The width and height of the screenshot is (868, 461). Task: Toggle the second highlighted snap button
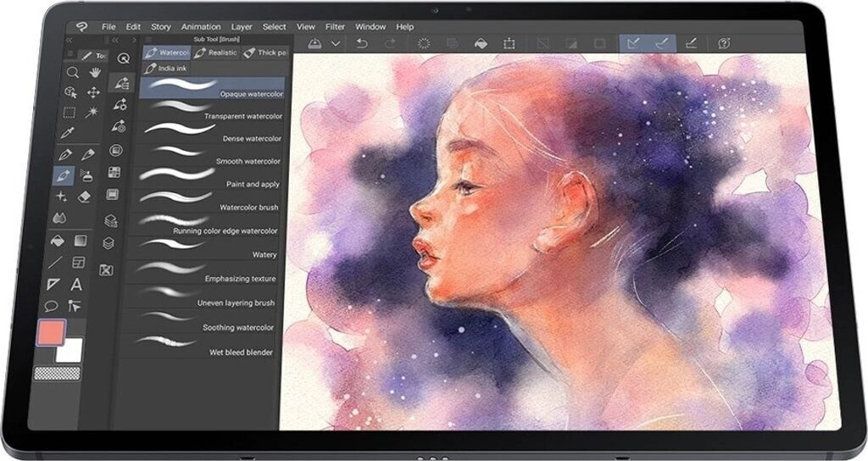662,43
